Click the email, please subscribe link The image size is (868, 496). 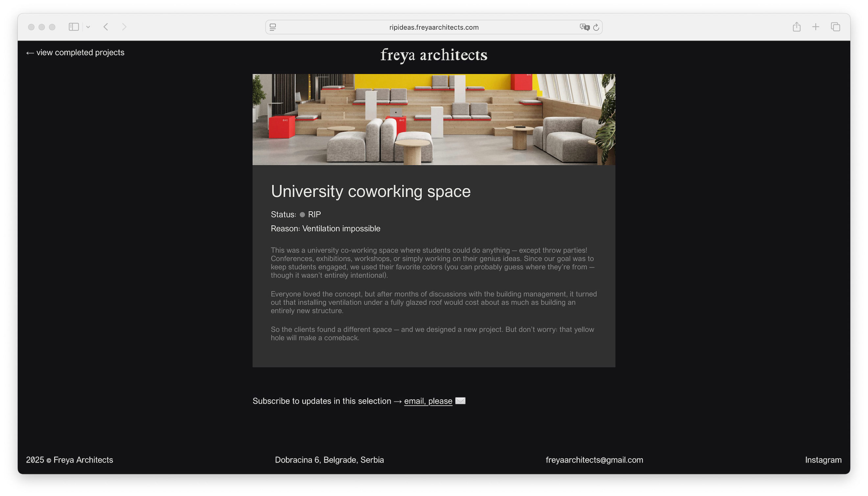pos(428,401)
